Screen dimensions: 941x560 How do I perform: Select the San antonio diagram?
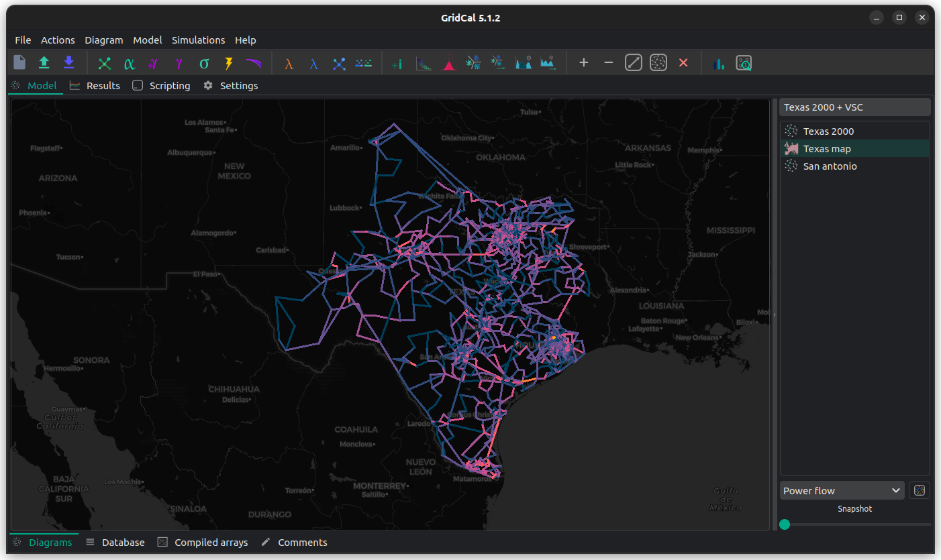pos(830,166)
